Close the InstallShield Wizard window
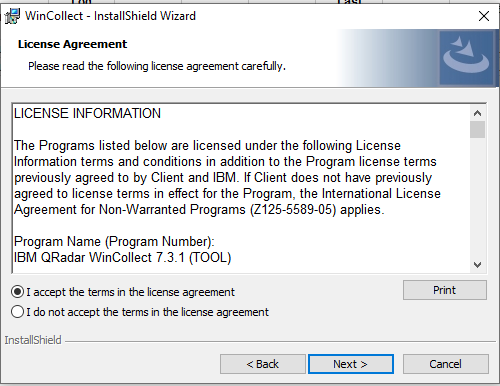 [484, 16]
